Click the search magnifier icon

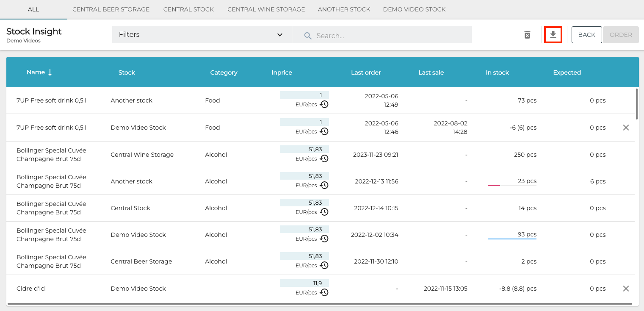[x=308, y=36]
